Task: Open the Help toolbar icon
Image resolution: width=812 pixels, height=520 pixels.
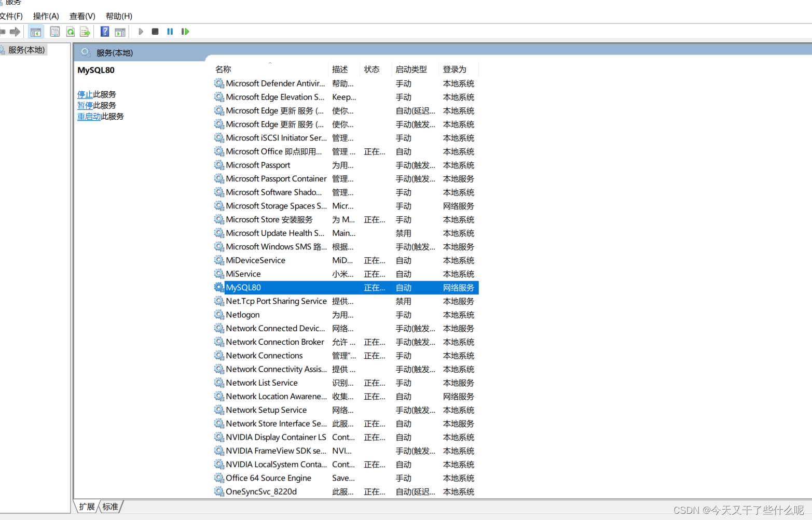Action: coord(105,32)
